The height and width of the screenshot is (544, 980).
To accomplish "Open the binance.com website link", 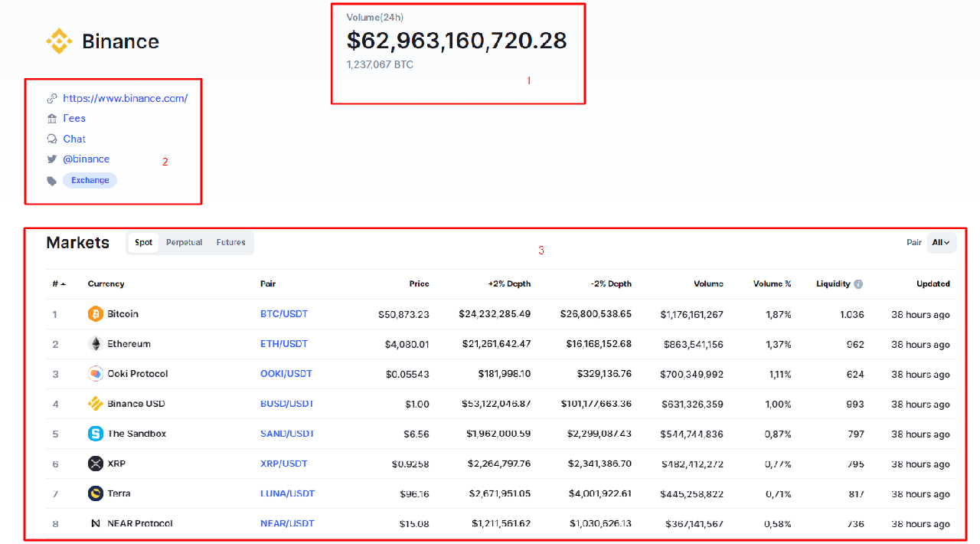I will pos(126,98).
